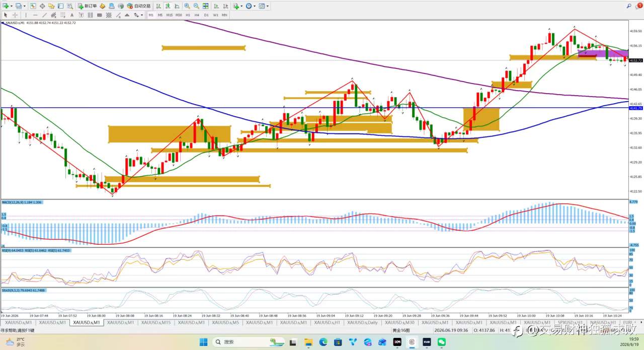Zoom in the chart with magnifier plus
This screenshot has width=644, height=350.
(x=187, y=6)
